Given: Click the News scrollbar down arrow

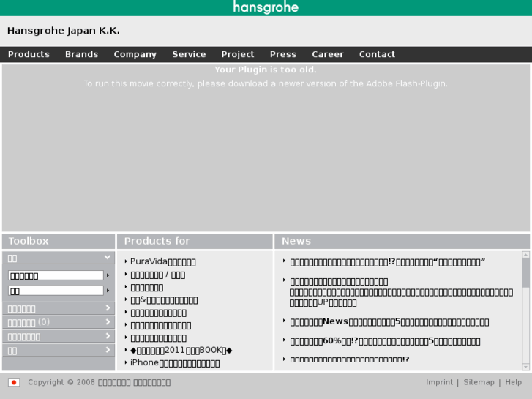Looking at the screenshot, I should [x=525, y=367].
